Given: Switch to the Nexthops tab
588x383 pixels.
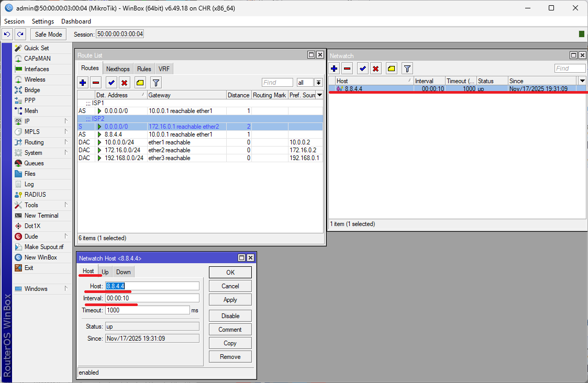Looking at the screenshot, I should tap(118, 69).
